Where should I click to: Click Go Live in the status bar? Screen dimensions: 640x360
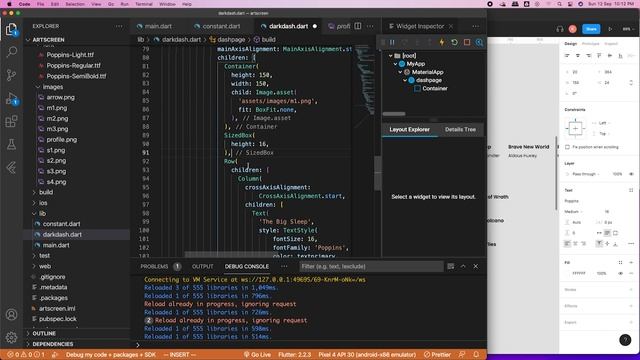pyautogui.click(x=258, y=355)
